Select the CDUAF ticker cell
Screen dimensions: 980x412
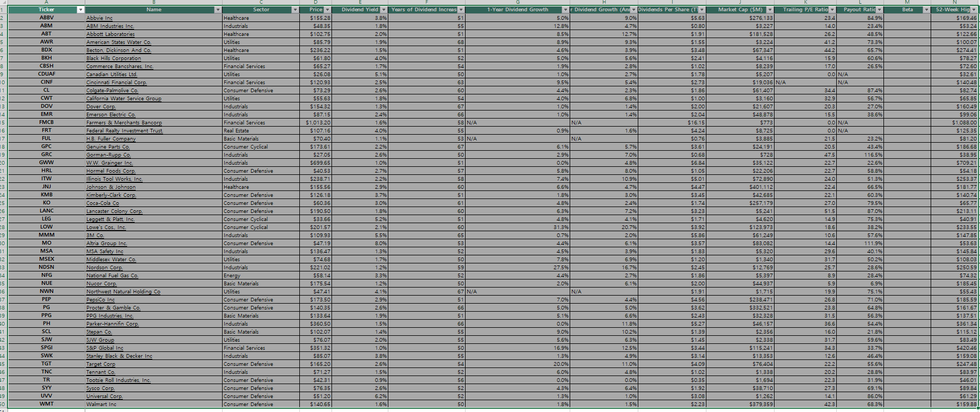click(46, 74)
